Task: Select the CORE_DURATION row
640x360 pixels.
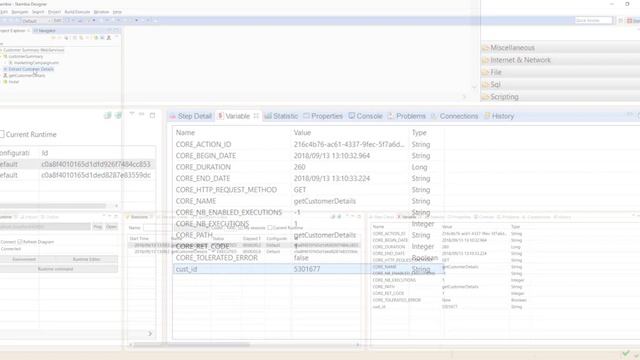Action: (x=308, y=167)
